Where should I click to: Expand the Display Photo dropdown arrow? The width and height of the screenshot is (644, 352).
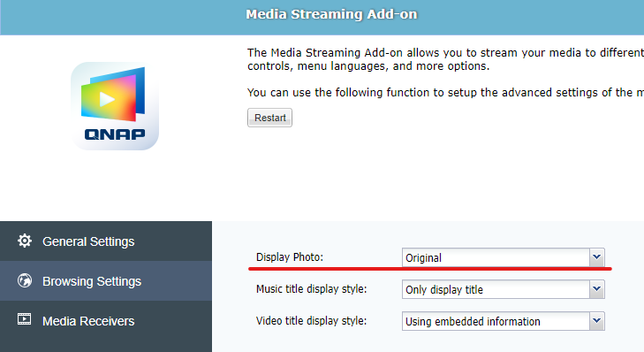597,257
